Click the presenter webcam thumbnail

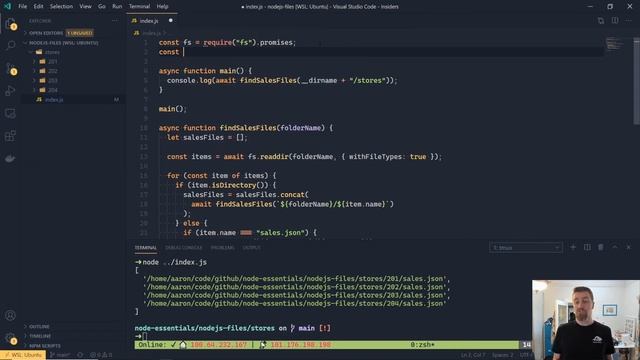(586, 320)
